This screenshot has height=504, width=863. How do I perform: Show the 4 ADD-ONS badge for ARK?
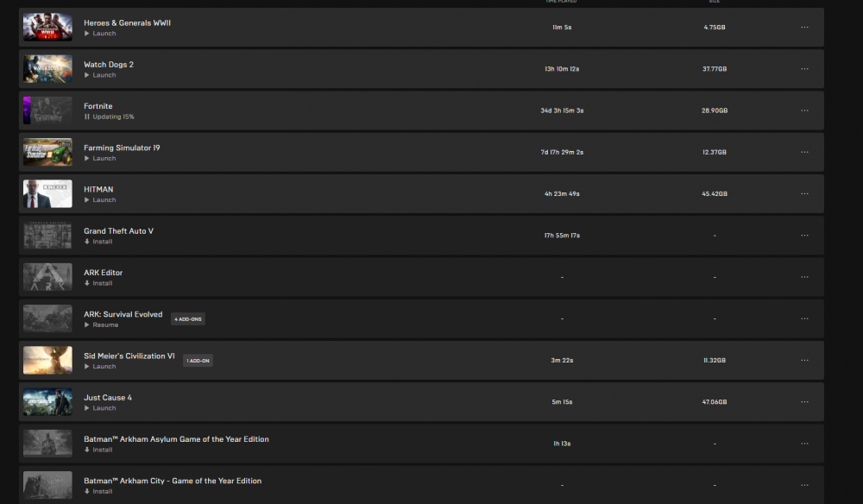tap(187, 319)
